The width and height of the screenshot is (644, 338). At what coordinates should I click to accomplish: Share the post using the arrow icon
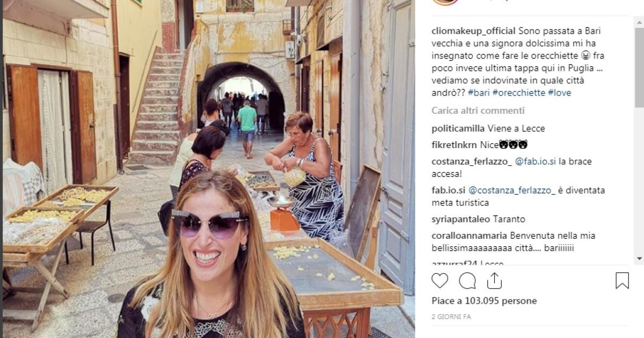(x=494, y=280)
